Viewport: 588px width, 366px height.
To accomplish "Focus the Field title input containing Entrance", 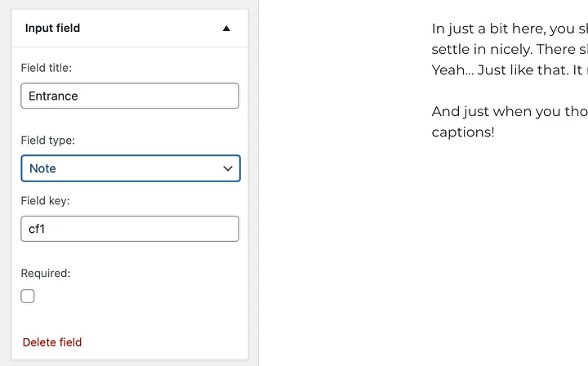I will [x=130, y=96].
